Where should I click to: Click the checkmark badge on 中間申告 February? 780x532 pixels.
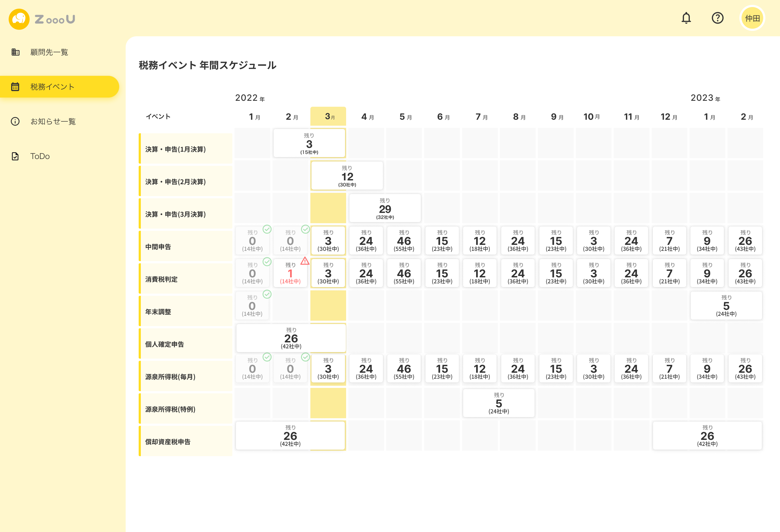pos(305,230)
